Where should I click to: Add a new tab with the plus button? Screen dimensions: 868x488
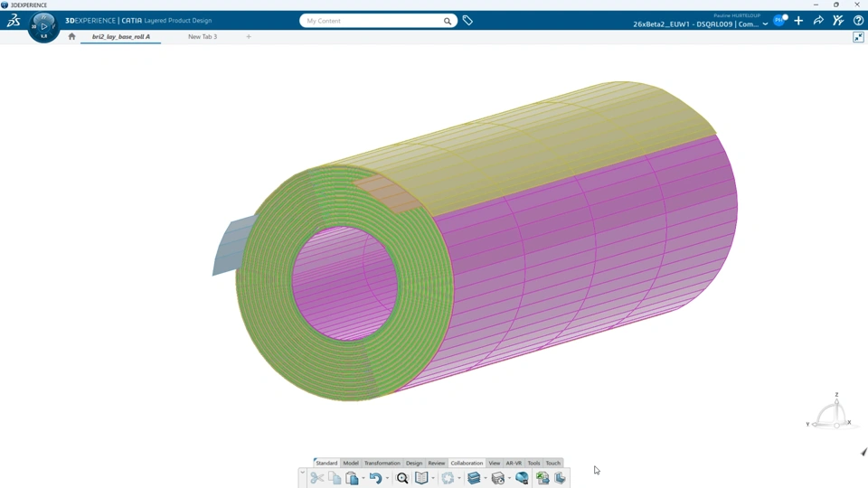[x=249, y=36]
